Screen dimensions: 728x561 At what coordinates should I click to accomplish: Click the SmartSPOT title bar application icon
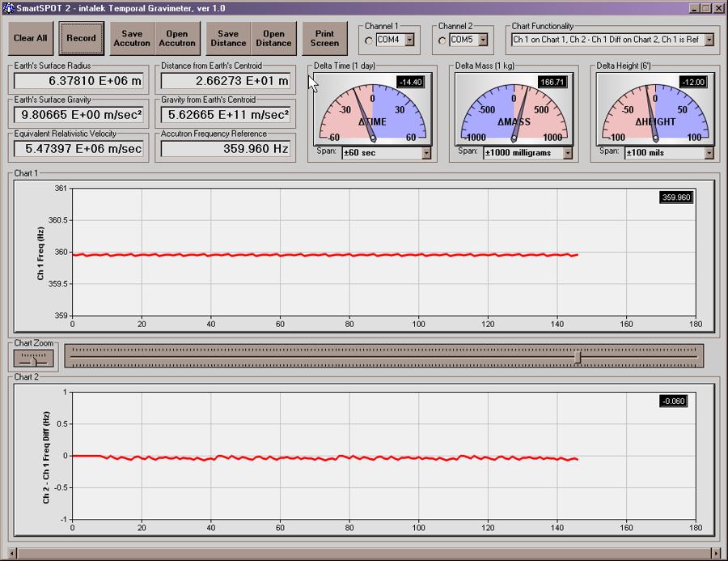8,7
